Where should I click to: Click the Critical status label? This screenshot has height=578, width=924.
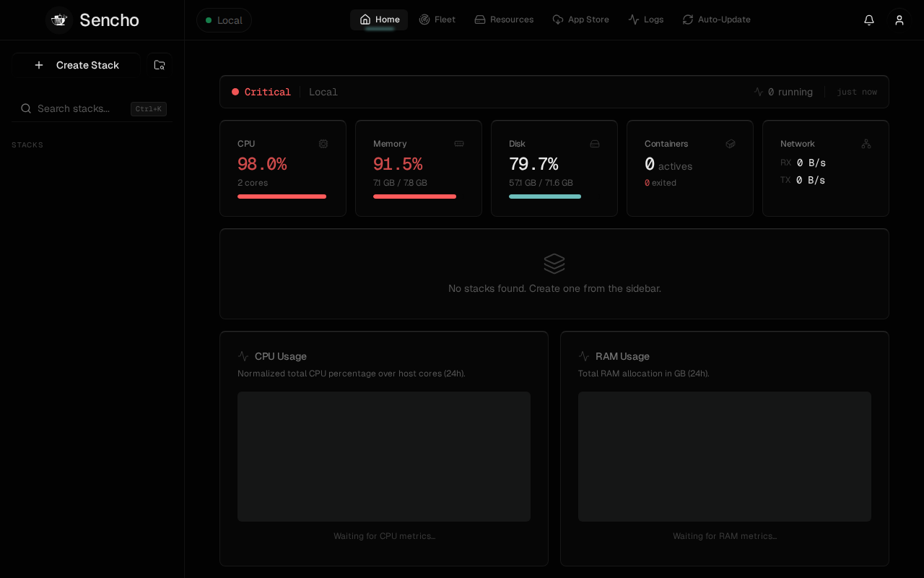(x=268, y=92)
